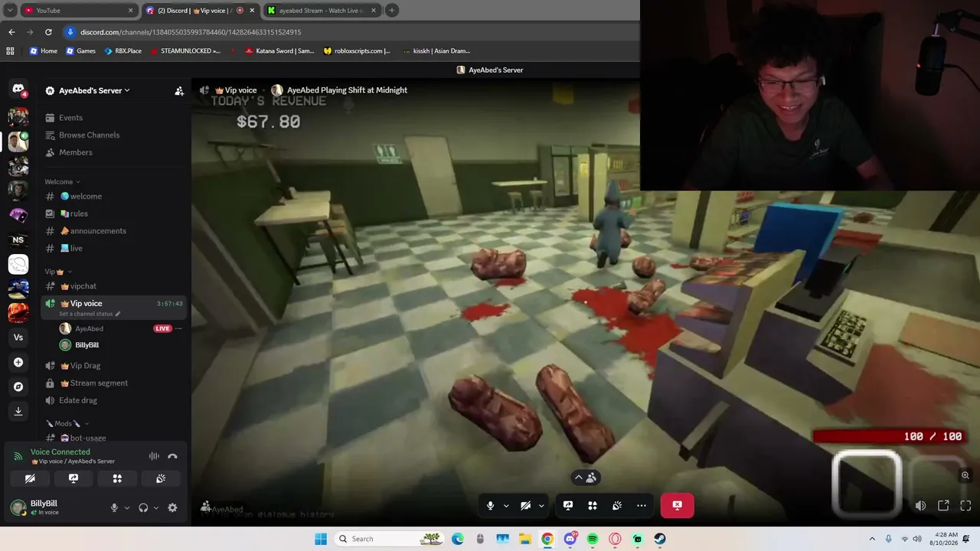The height and width of the screenshot is (551, 980).
Task: Click the Chrome address bar URL
Action: coord(191,32)
